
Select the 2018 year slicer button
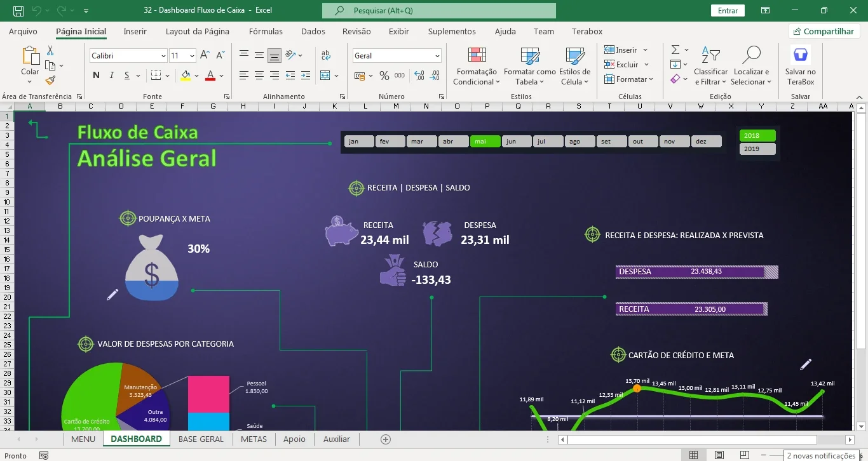757,136
